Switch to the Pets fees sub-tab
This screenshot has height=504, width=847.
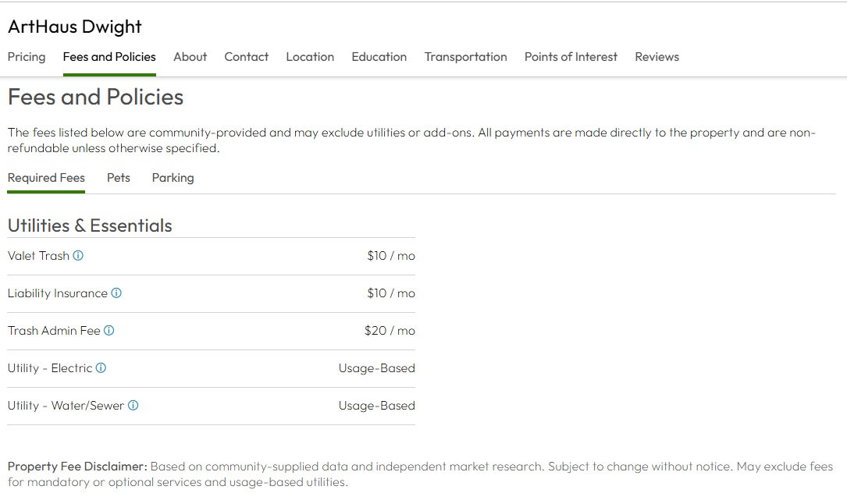pyautogui.click(x=119, y=178)
